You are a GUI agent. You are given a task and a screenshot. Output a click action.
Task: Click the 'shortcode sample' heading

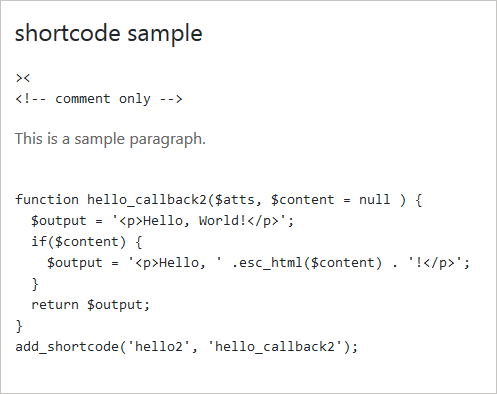click(x=109, y=34)
